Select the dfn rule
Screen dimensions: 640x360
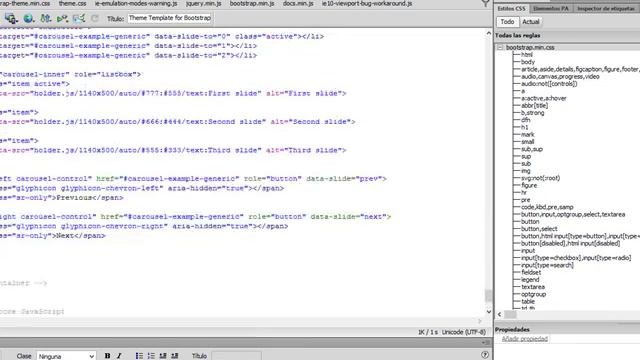pos(525,120)
